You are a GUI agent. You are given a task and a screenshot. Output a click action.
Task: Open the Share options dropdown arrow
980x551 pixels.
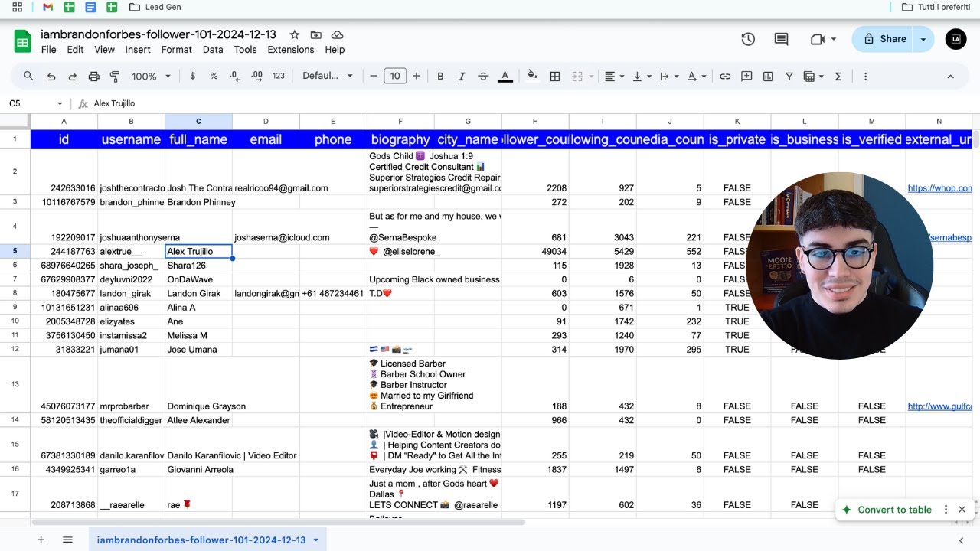tap(923, 39)
